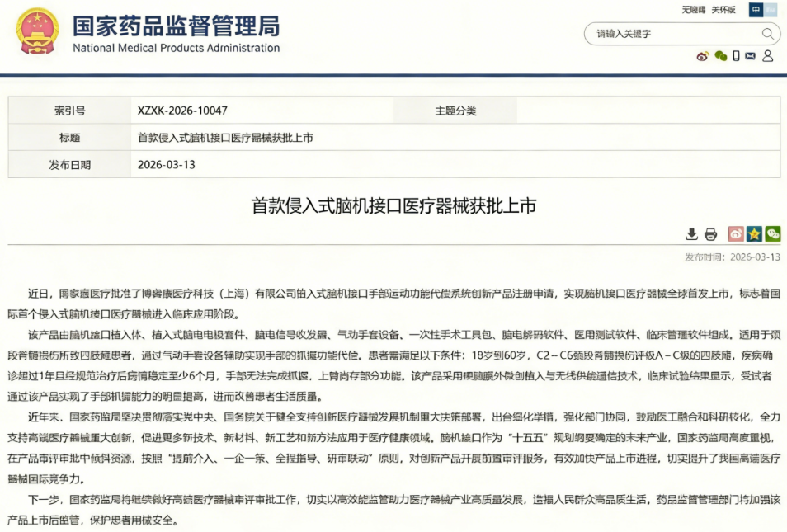Print the article using the printer icon
This screenshot has width=787, height=532.
tap(710, 234)
